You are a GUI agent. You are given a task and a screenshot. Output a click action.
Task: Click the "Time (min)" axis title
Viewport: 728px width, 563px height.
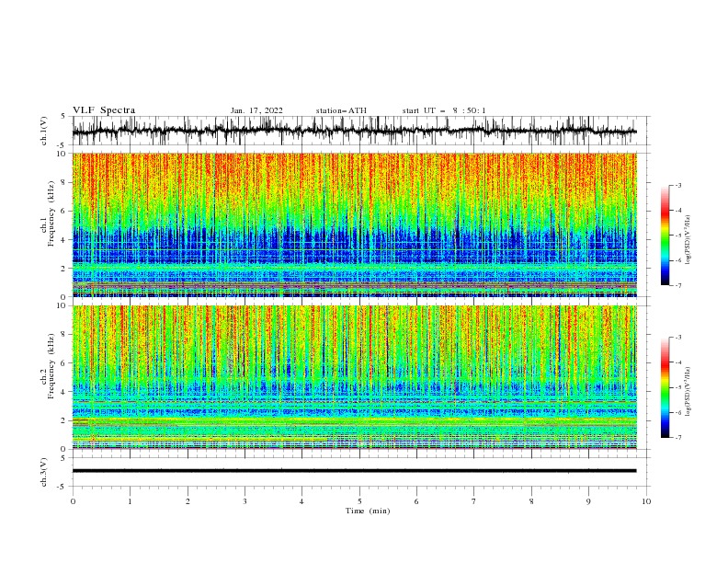pyautogui.click(x=368, y=511)
